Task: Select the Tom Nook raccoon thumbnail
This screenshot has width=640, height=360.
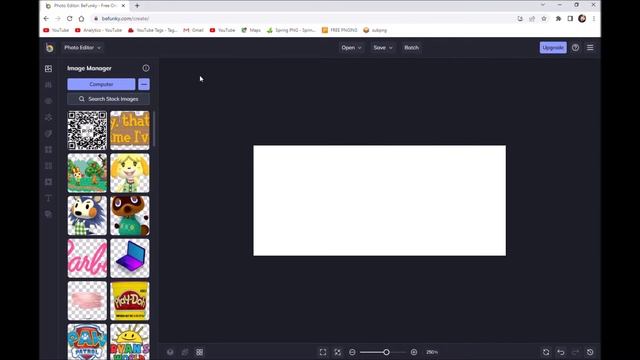Action: point(130,216)
